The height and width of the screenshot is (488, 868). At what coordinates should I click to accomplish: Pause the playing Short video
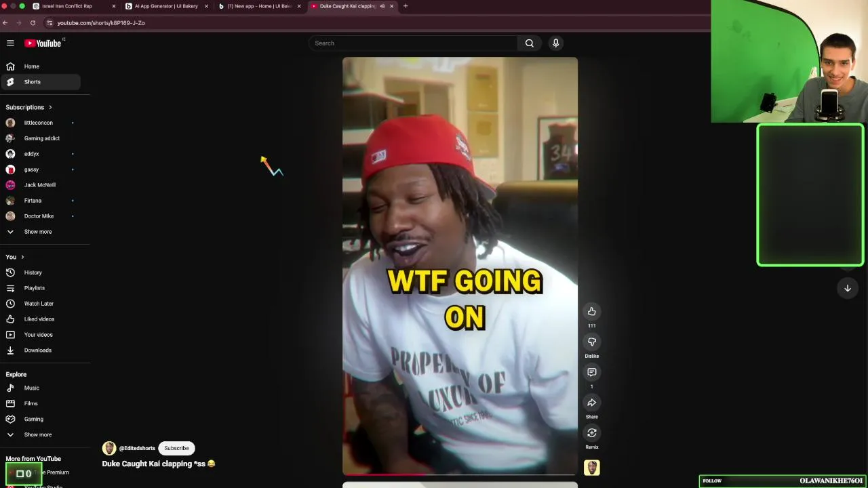460,266
